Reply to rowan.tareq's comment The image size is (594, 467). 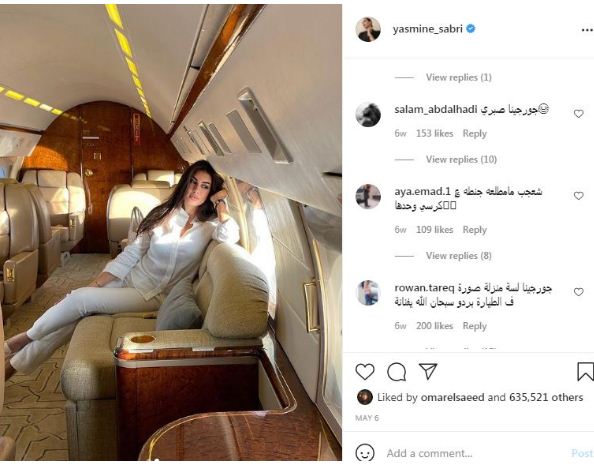click(x=474, y=326)
